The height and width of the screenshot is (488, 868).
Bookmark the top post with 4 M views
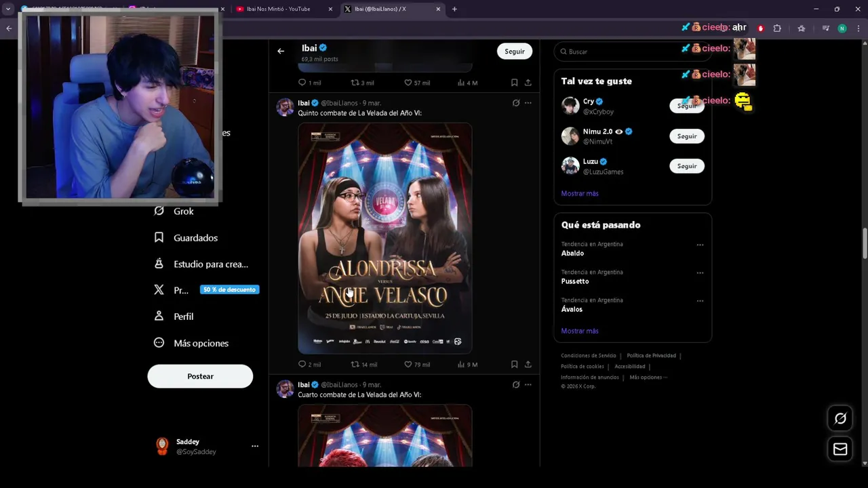pos(514,83)
